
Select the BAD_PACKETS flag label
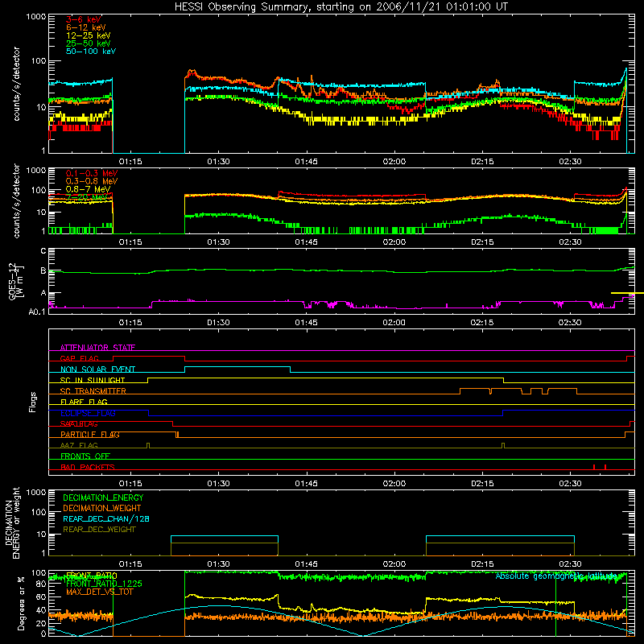(88, 467)
